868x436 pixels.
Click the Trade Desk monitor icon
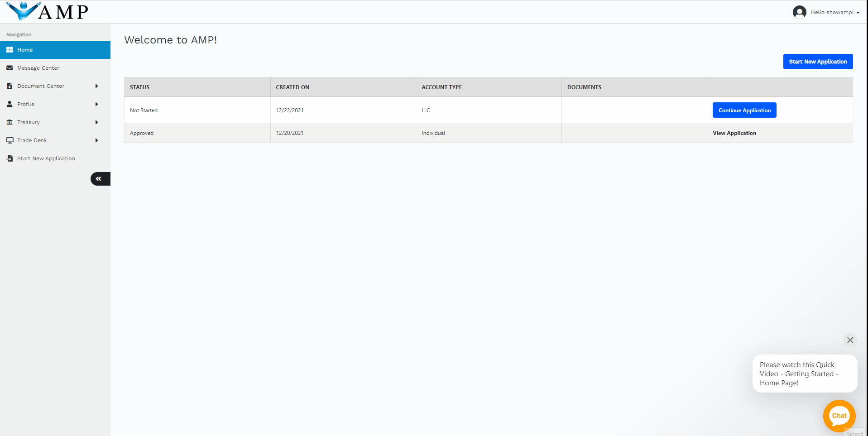click(x=10, y=140)
